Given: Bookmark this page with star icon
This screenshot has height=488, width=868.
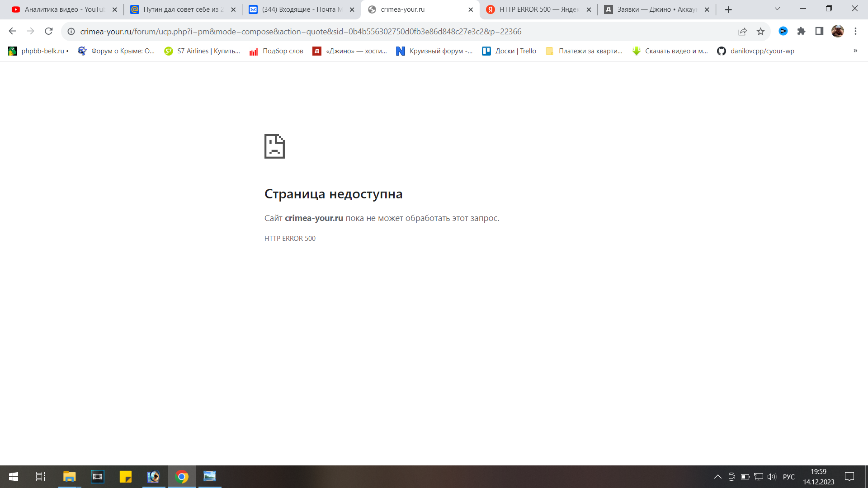Looking at the screenshot, I should coord(760,31).
